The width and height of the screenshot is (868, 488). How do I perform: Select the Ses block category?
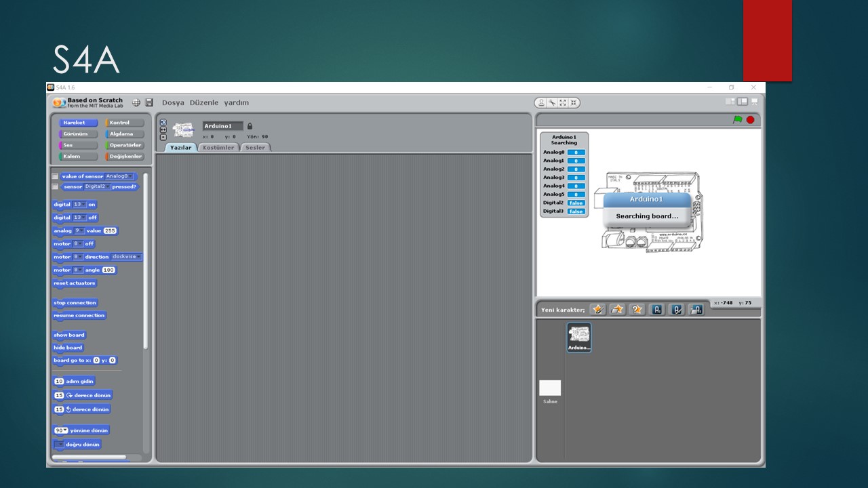(78, 145)
